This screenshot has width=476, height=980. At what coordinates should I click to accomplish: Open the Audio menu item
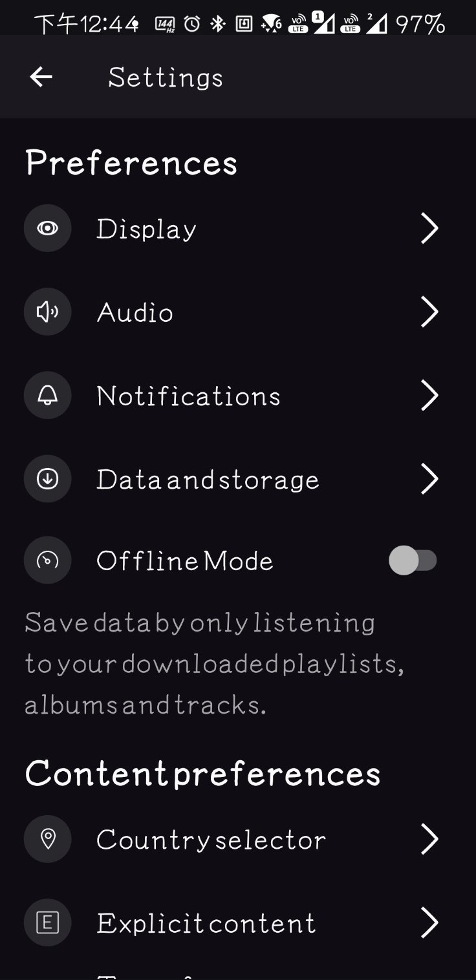pos(135,313)
